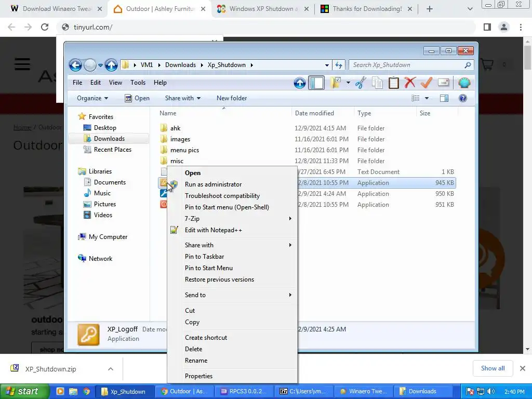Click the Start button
This screenshot has height=399, width=532.
coord(24,391)
